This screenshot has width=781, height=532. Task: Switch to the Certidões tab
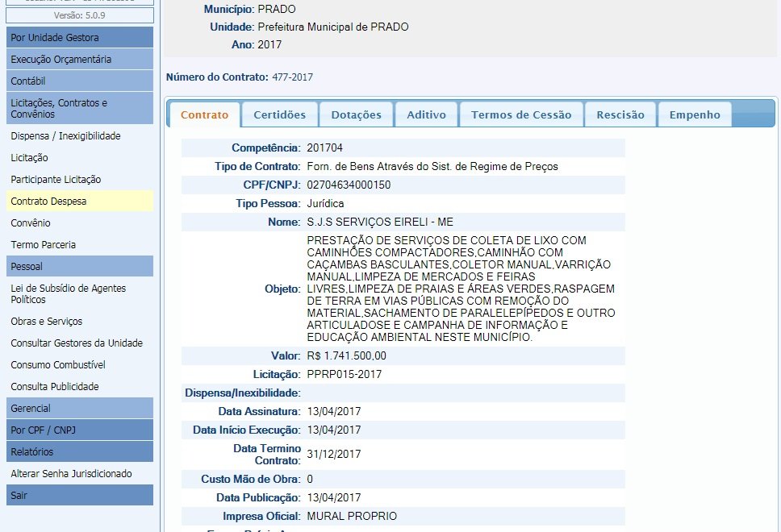279,114
